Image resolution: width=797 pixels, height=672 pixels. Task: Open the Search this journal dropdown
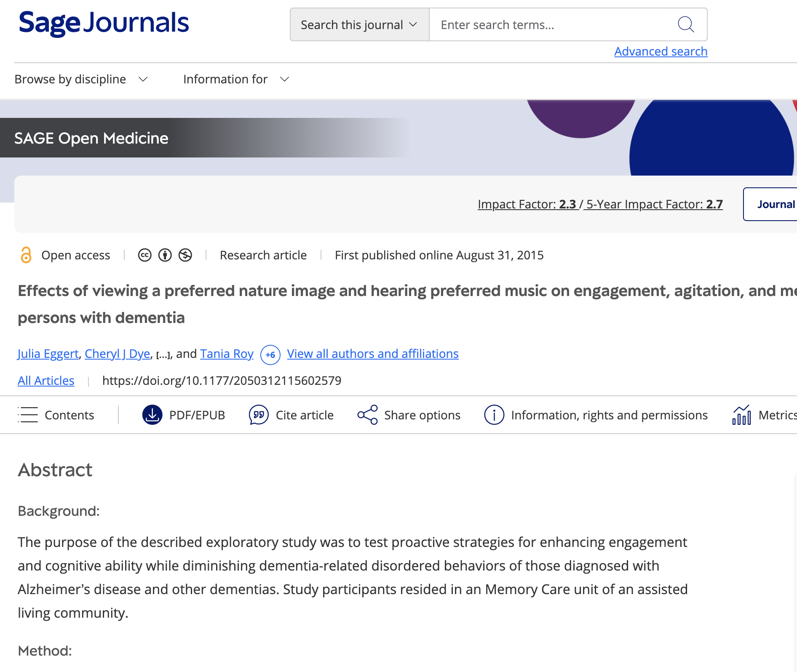click(x=359, y=25)
